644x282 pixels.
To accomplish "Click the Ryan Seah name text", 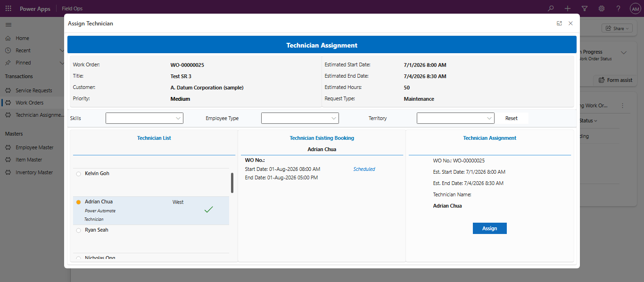I will (97, 230).
